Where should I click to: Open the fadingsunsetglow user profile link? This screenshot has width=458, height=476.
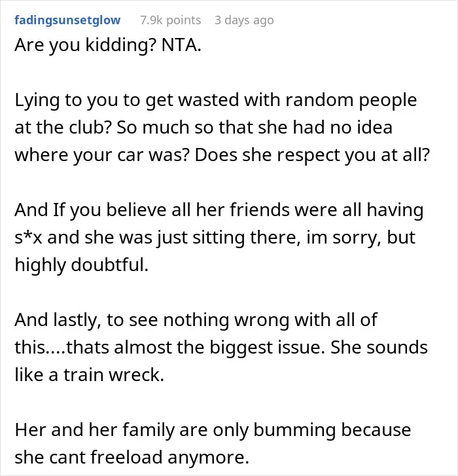point(67,20)
